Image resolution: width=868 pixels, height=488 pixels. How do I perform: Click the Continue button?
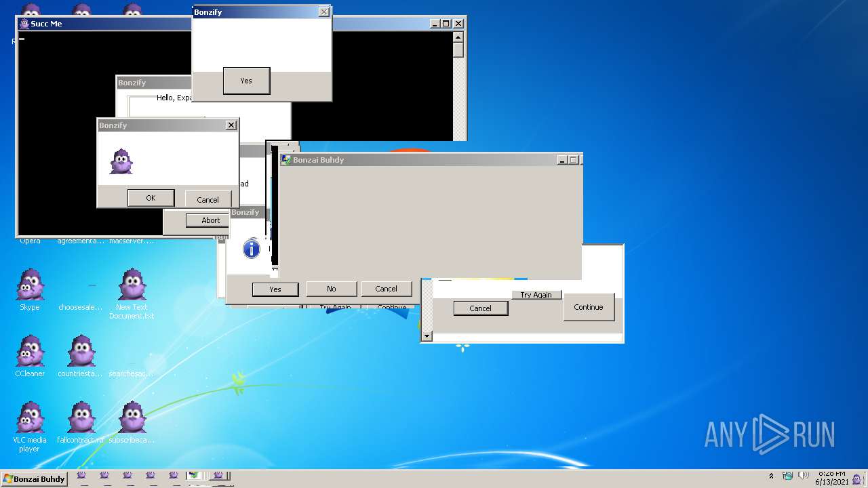[589, 307]
